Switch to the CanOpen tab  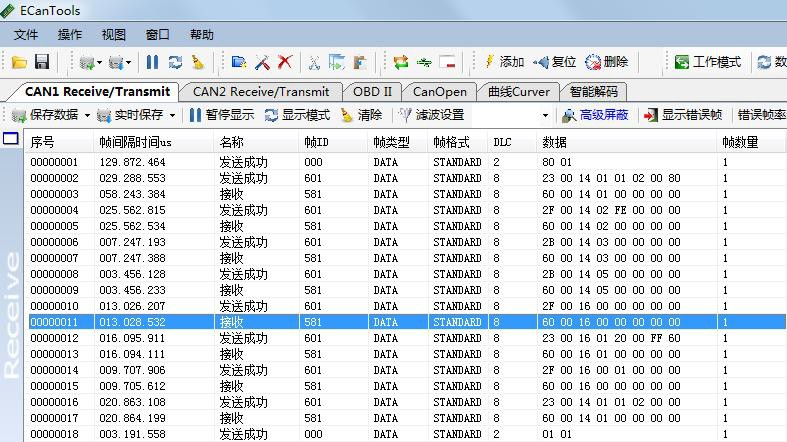[x=439, y=91]
